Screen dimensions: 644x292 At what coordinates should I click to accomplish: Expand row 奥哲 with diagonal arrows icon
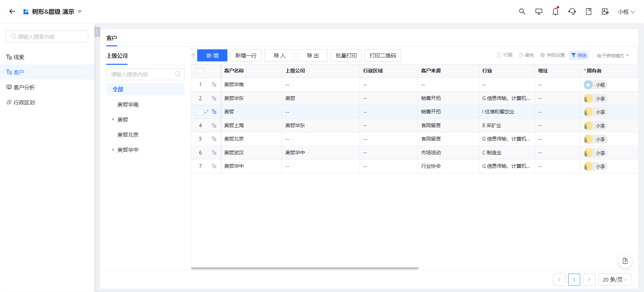[x=207, y=112]
